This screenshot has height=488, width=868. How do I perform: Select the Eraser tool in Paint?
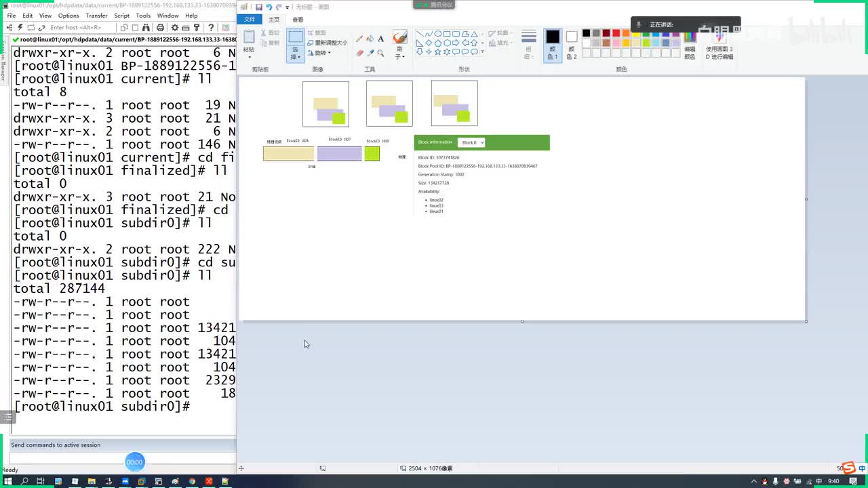[x=359, y=52]
